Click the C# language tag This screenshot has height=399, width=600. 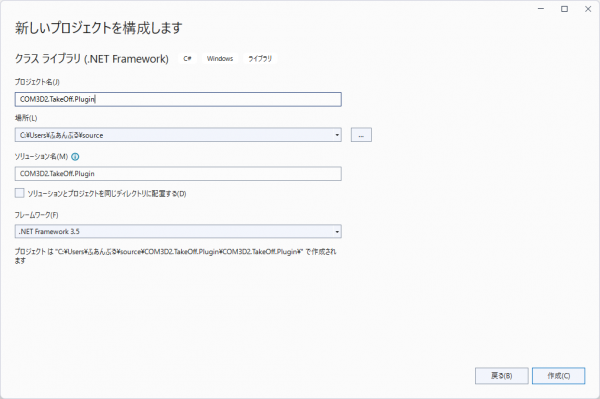[x=187, y=59]
